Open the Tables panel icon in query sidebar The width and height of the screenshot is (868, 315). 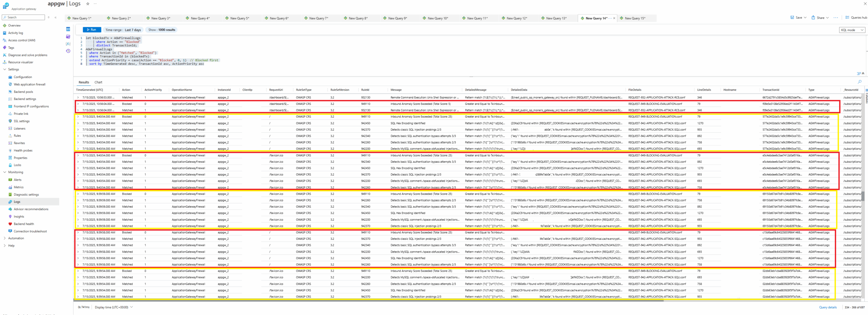click(x=68, y=29)
